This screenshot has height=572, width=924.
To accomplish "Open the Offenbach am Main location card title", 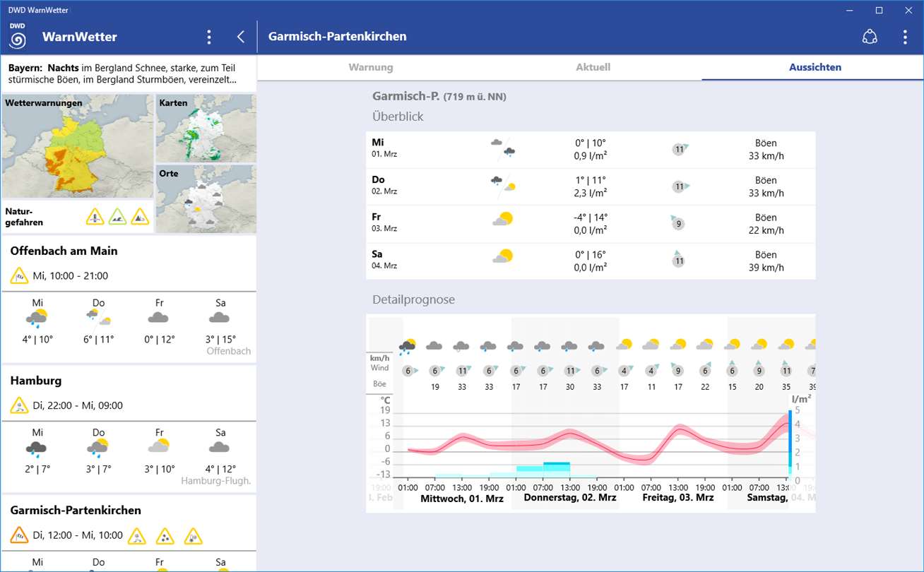I will (x=64, y=251).
